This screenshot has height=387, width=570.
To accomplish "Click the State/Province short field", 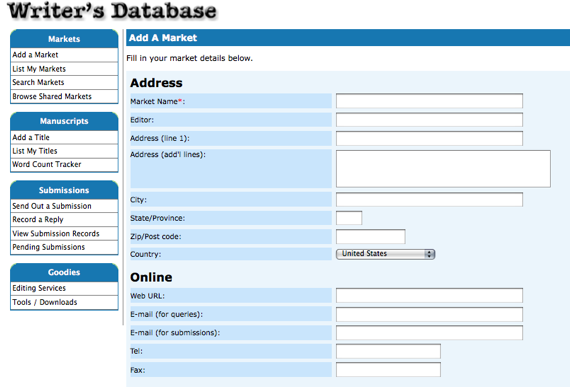I will point(349,218).
